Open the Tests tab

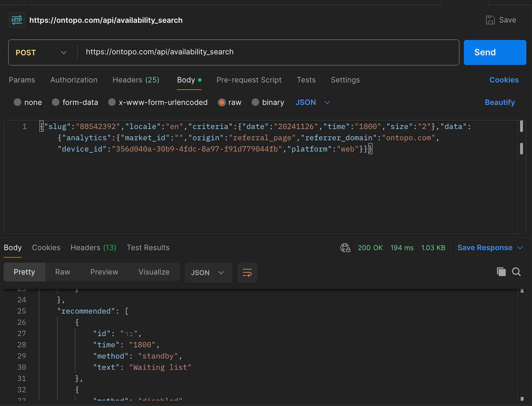(306, 80)
